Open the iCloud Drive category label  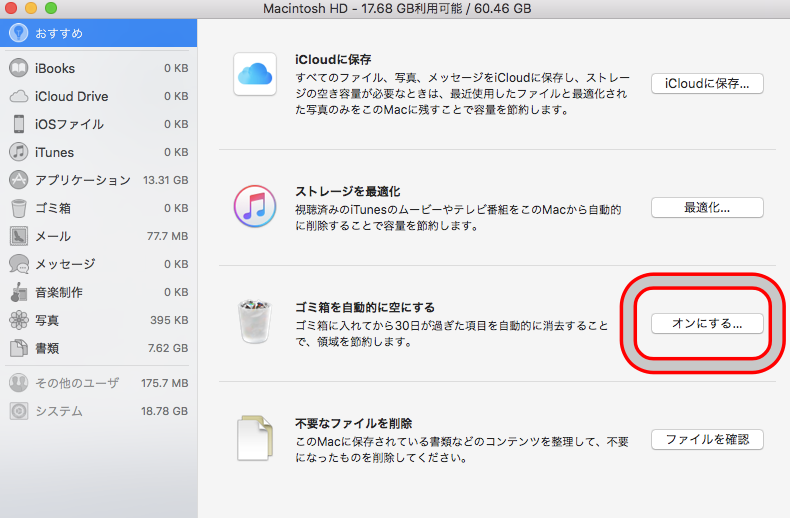(x=72, y=96)
